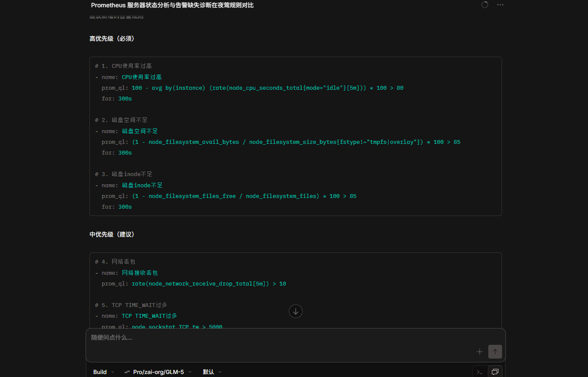Click the plus attach icon in input box
Viewport: 588px width, 377px height.
(x=480, y=352)
